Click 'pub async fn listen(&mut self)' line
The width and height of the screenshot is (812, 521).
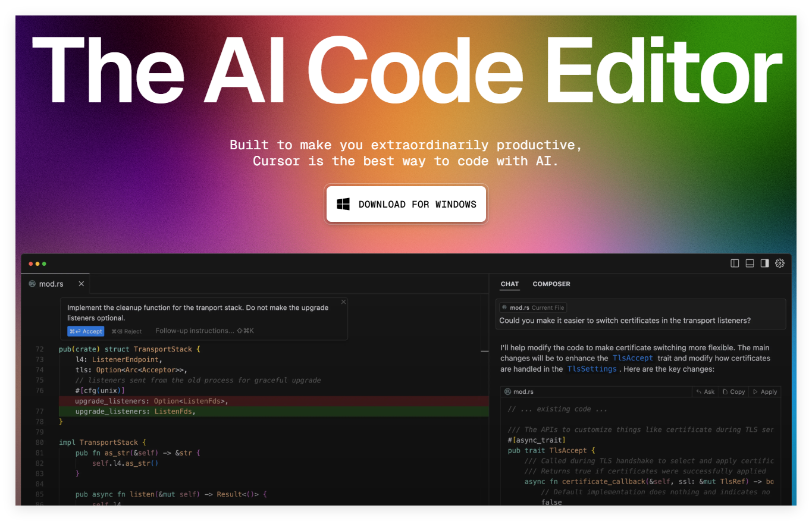pos(171,494)
